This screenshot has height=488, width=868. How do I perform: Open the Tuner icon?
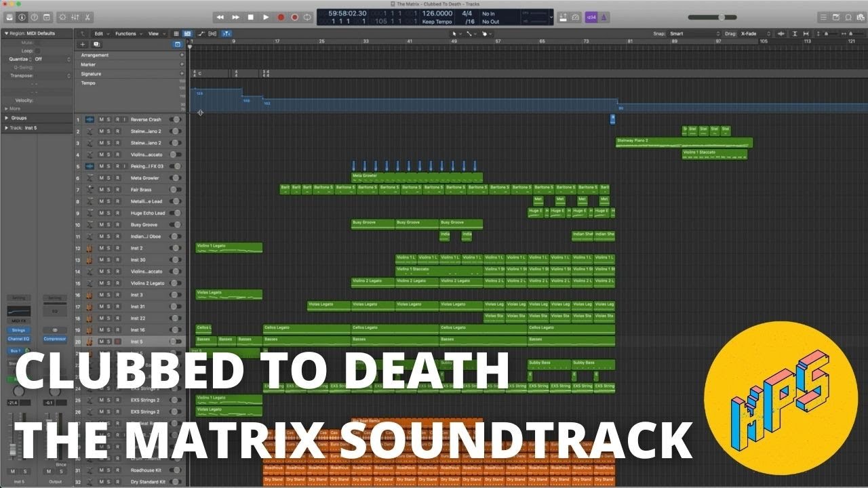[576, 17]
